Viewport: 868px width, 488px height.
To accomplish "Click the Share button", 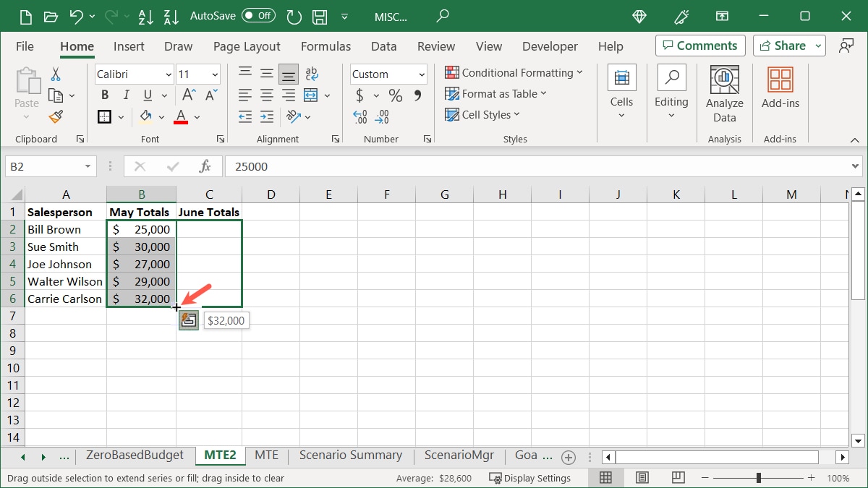I will pyautogui.click(x=788, y=46).
